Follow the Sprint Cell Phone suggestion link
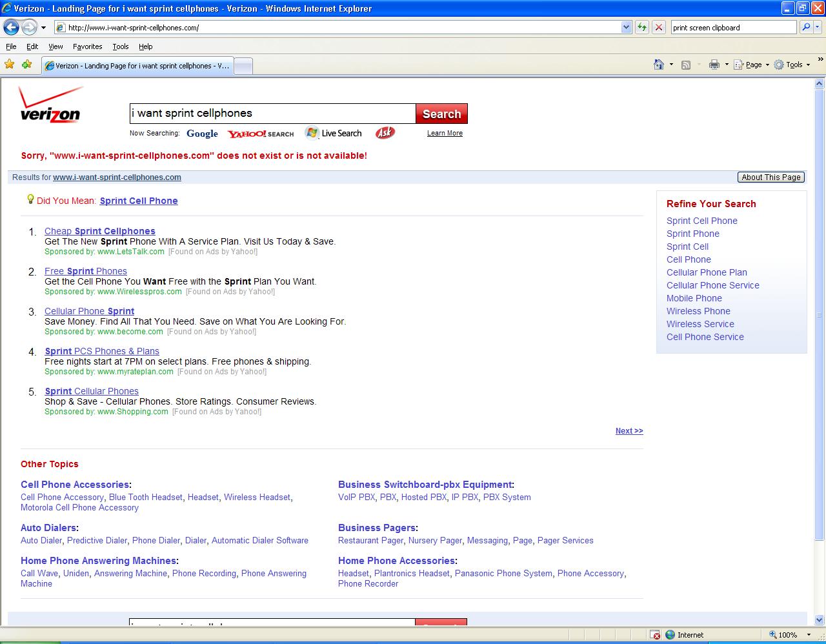826x644 pixels. 139,201
